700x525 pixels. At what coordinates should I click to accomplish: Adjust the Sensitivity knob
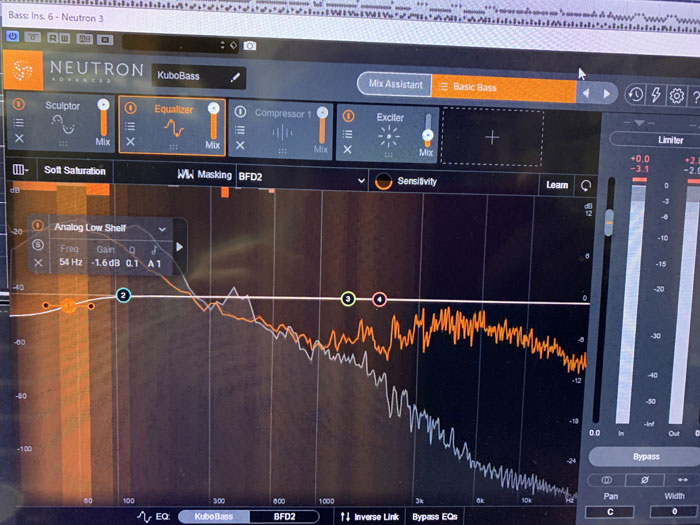383,181
